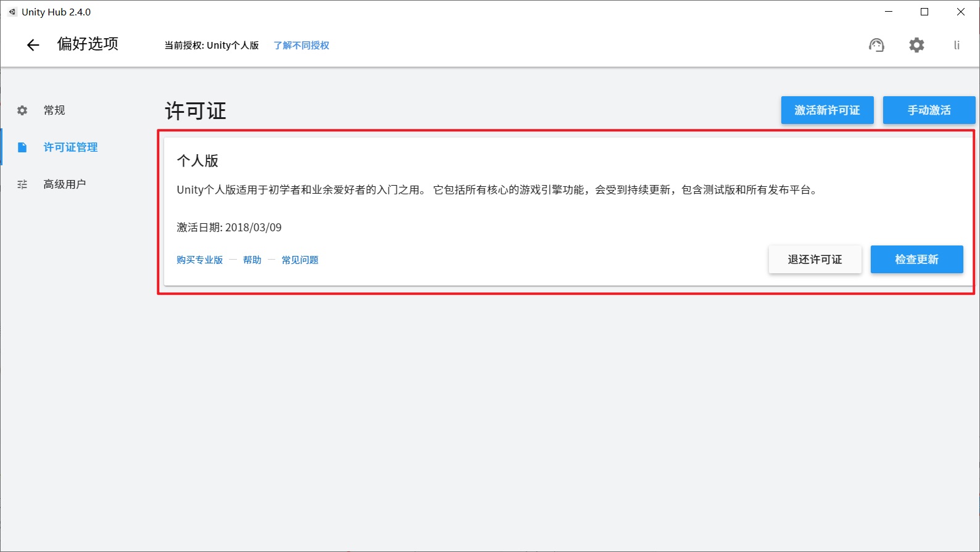
Task: Open the 帮助 link
Action: pos(252,260)
